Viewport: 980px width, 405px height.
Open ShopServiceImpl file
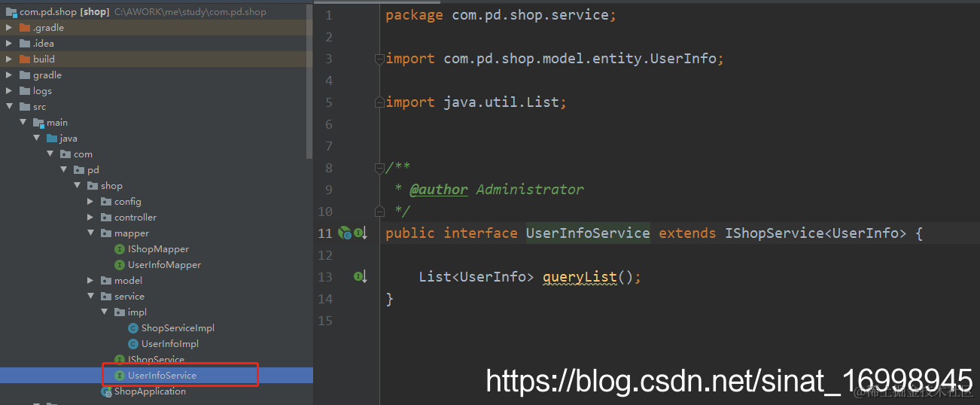(178, 328)
